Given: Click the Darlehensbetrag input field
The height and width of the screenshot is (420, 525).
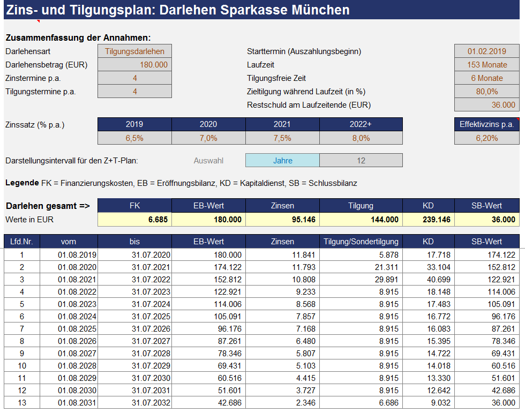Looking at the screenshot, I should pyautogui.click(x=135, y=65).
